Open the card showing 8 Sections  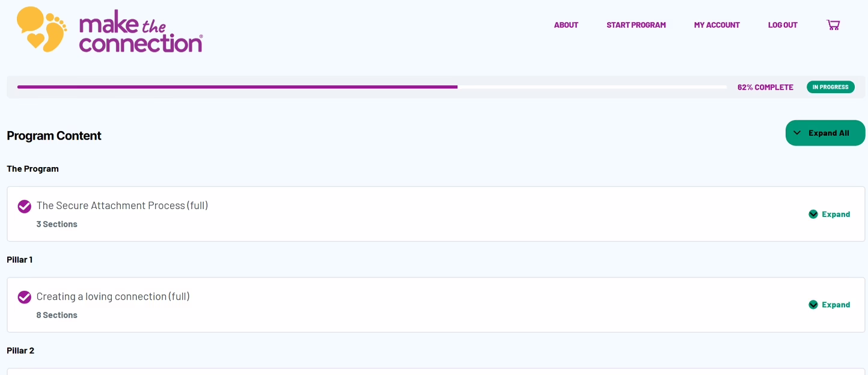pyautogui.click(x=433, y=305)
